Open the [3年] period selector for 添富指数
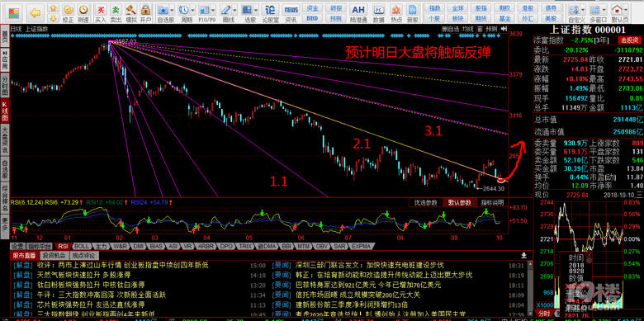 (x=602, y=40)
